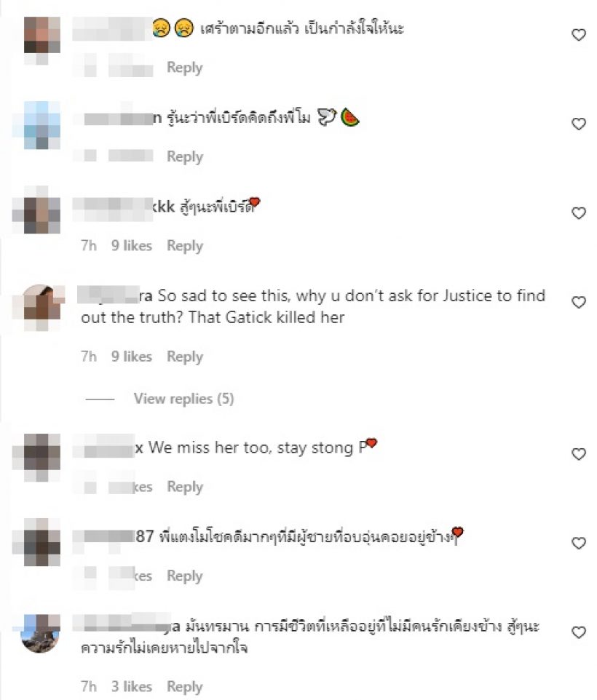Reply to the comment from the user ending in 87
The width and height of the screenshot is (597, 700).
(x=184, y=576)
